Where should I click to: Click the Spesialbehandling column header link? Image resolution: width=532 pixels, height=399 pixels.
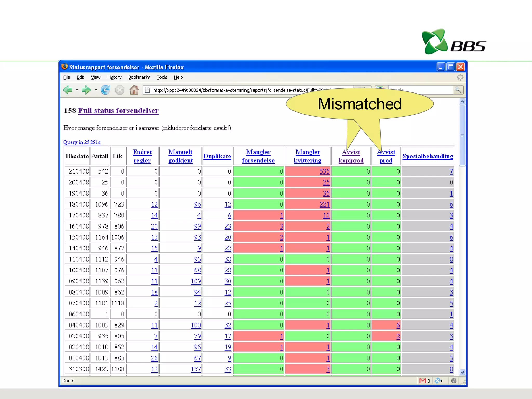coord(428,156)
